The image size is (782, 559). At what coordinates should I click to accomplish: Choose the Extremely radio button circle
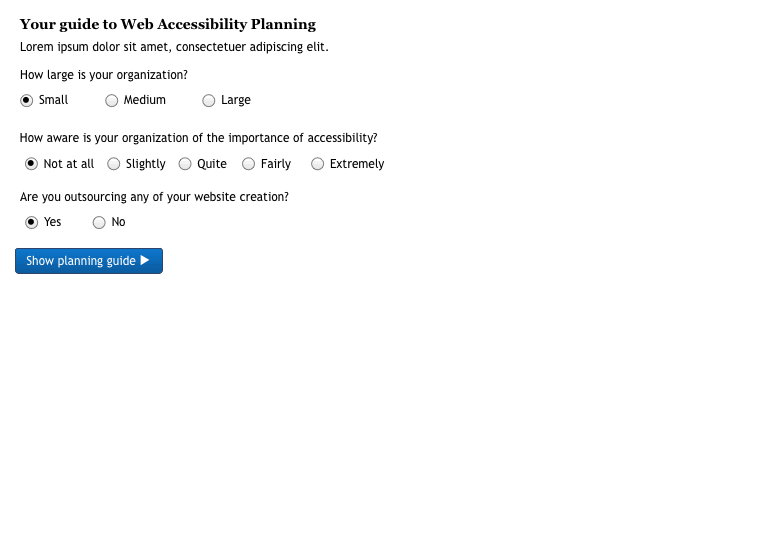point(318,164)
